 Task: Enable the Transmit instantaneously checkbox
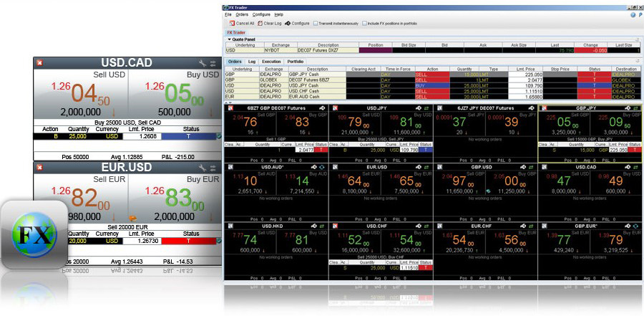pos(316,24)
